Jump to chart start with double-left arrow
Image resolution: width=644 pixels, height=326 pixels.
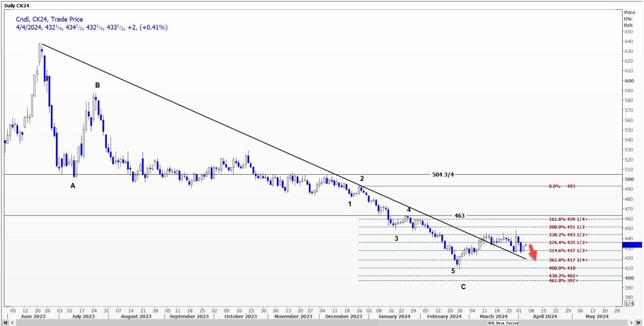[5, 322]
